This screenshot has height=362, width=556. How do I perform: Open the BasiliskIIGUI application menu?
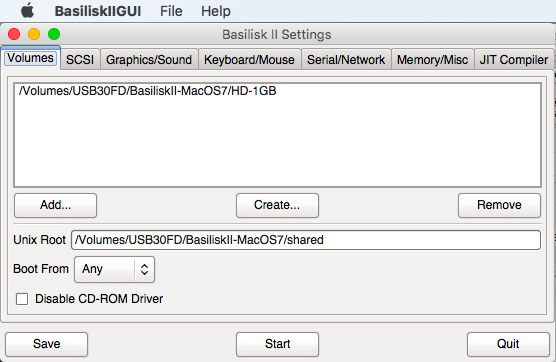point(98,11)
